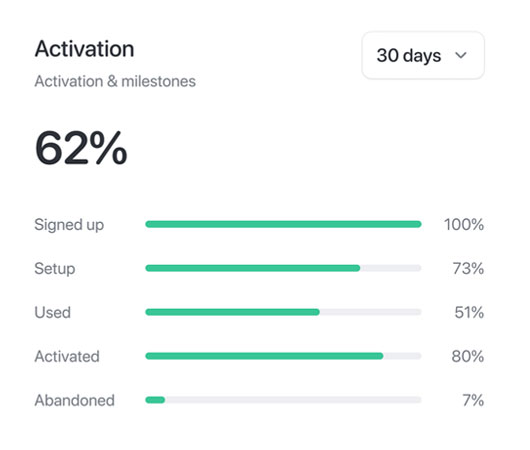Click the 100% value for Signed up
This screenshot has height=450, width=530.
pyautogui.click(x=464, y=224)
